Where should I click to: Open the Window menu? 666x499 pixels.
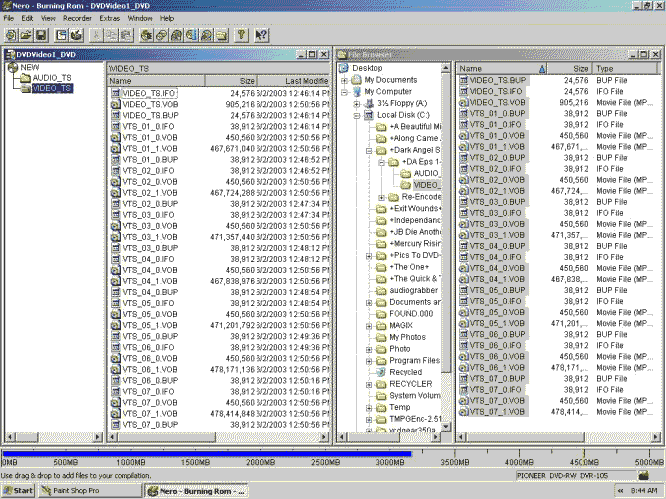click(140, 18)
